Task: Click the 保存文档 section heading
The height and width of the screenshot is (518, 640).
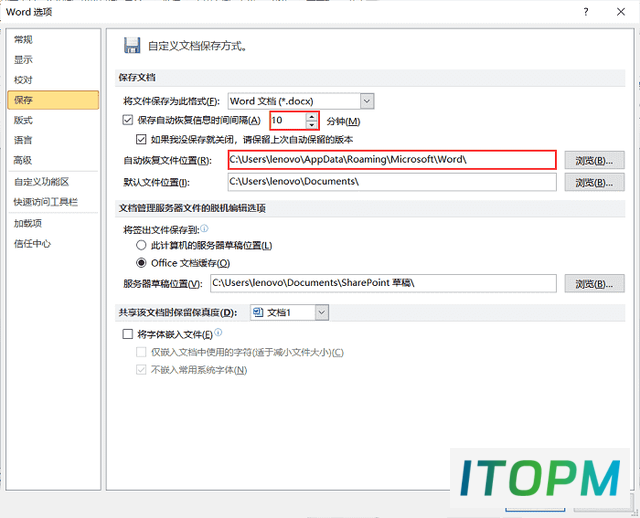Action: 137,78
